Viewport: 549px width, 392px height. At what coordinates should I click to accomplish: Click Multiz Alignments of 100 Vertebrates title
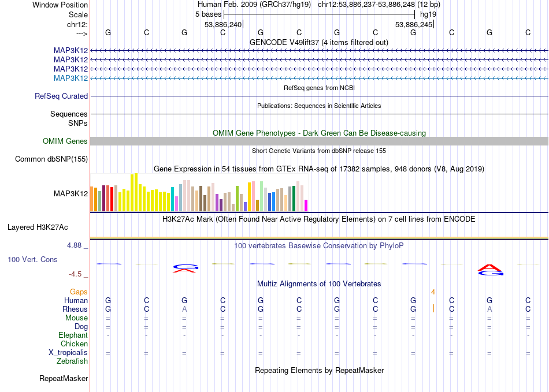319,283
